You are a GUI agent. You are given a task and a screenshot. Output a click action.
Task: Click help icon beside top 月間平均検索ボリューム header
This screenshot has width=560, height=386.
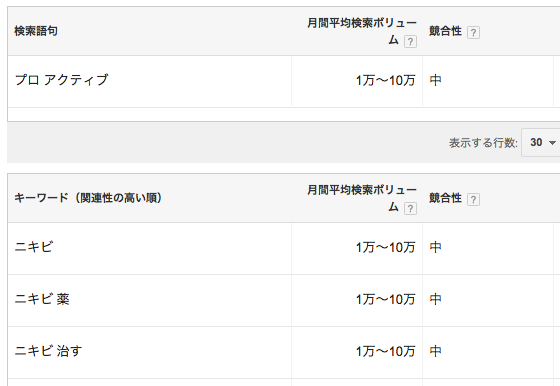(x=410, y=42)
